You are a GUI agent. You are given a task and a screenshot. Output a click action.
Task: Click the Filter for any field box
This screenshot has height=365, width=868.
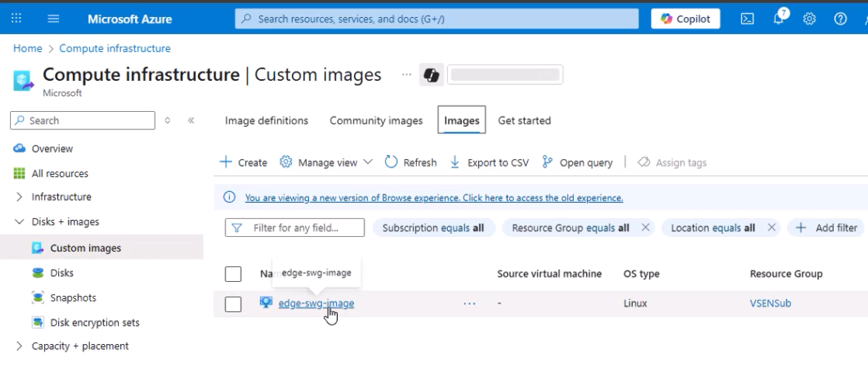click(x=294, y=228)
